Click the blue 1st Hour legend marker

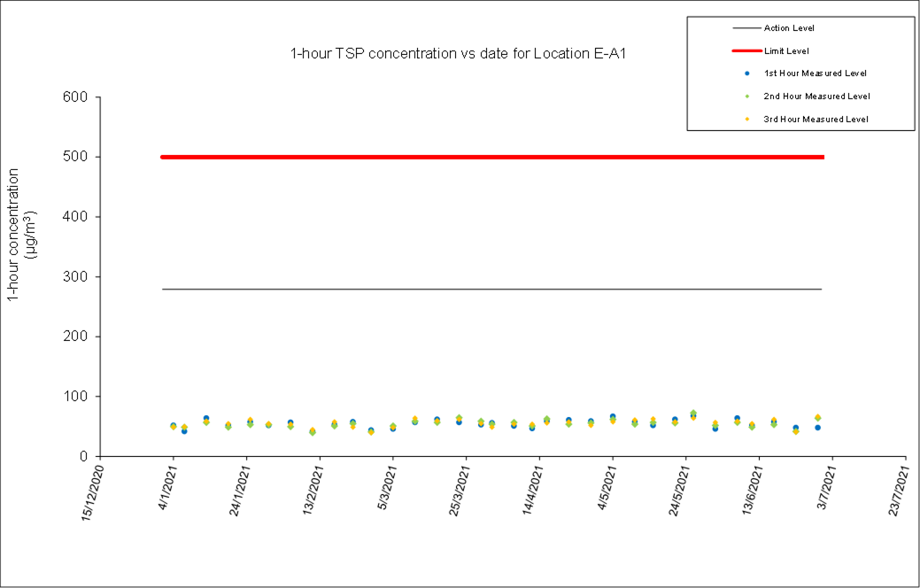tap(748, 73)
